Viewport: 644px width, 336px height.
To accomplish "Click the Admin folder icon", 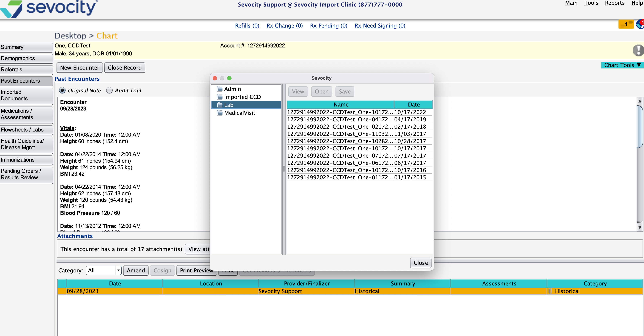I will [220, 89].
